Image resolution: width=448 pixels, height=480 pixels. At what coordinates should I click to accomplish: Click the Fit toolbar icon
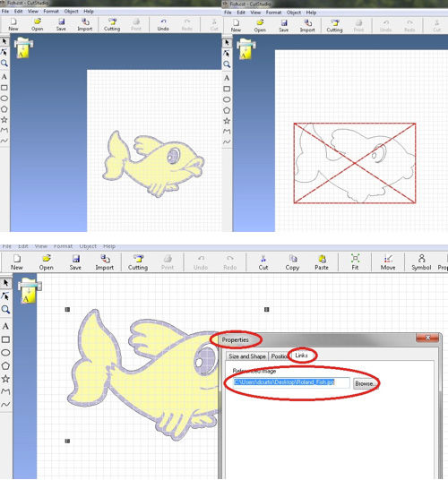pos(355,262)
